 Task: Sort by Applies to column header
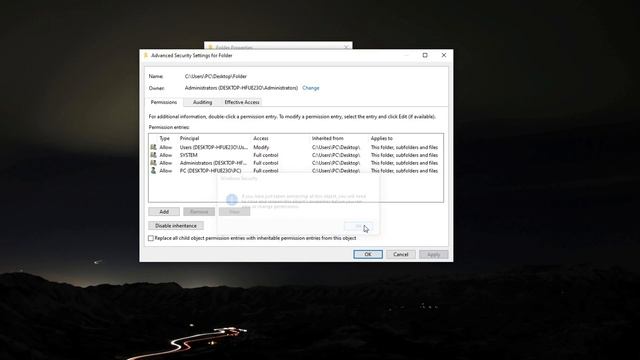(x=382, y=138)
